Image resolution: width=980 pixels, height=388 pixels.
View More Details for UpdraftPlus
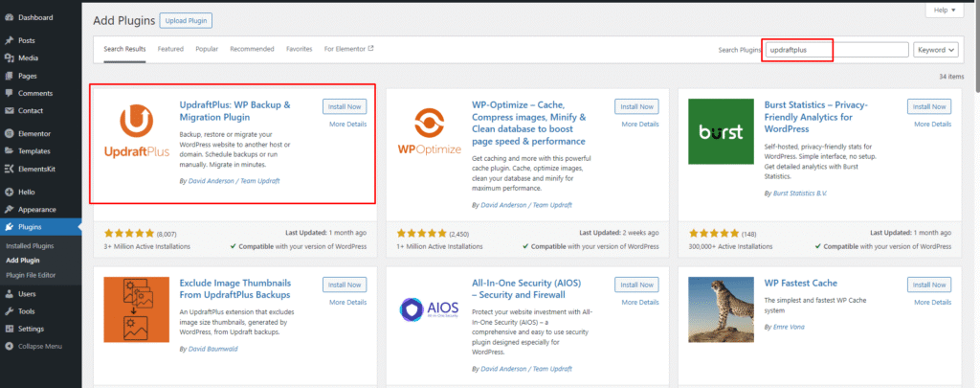click(x=348, y=124)
